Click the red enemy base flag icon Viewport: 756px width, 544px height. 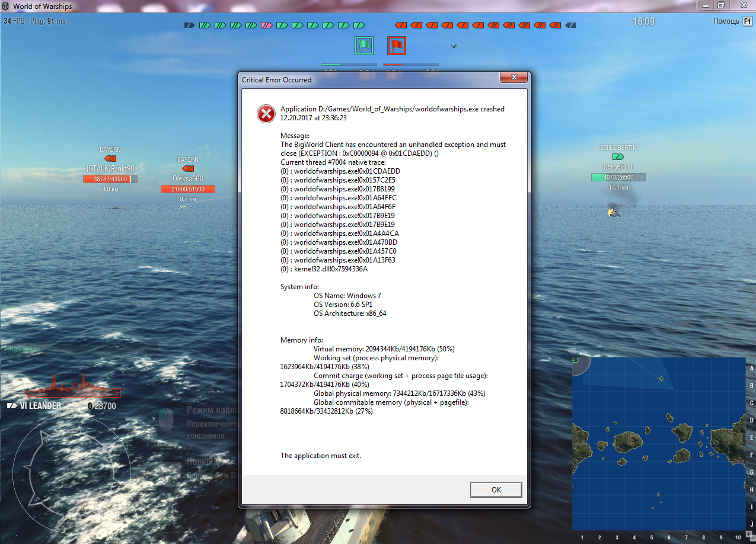(396, 45)
